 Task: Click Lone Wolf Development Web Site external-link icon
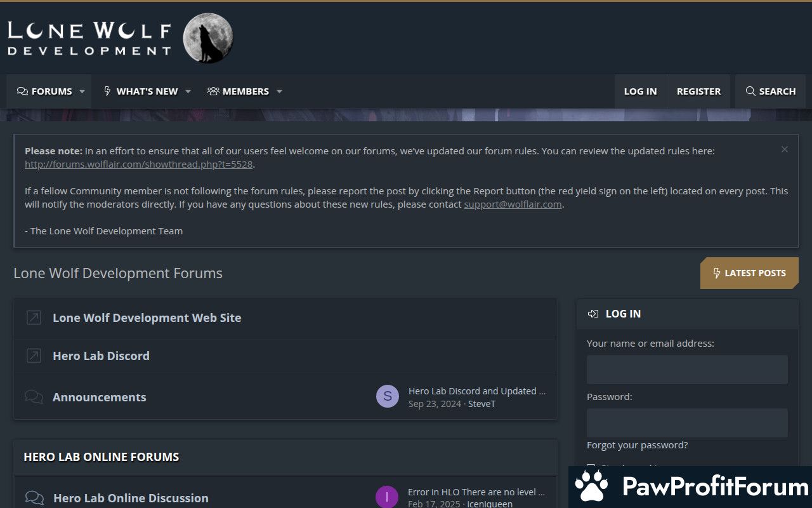[34, 317]
